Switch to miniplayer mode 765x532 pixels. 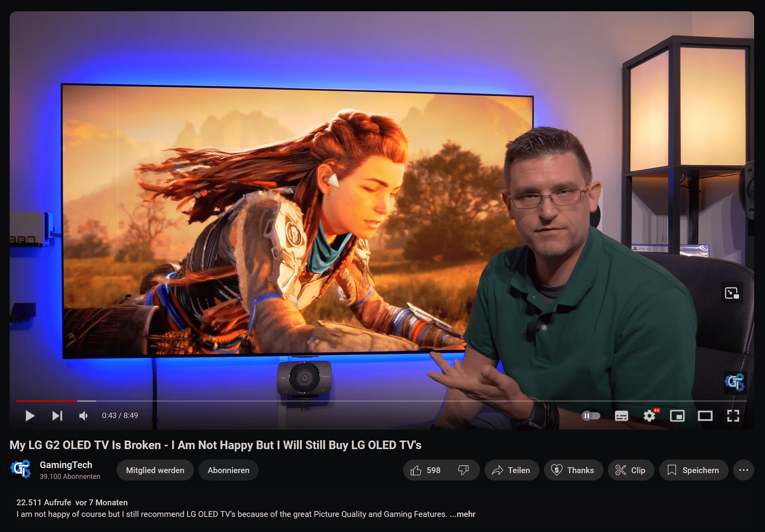[677, 416]
